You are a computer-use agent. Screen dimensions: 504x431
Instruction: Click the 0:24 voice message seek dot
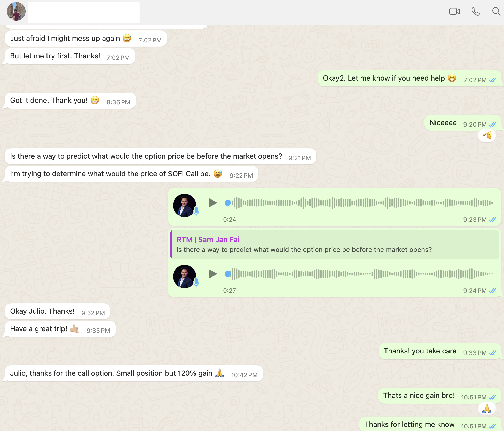(228, 203)
